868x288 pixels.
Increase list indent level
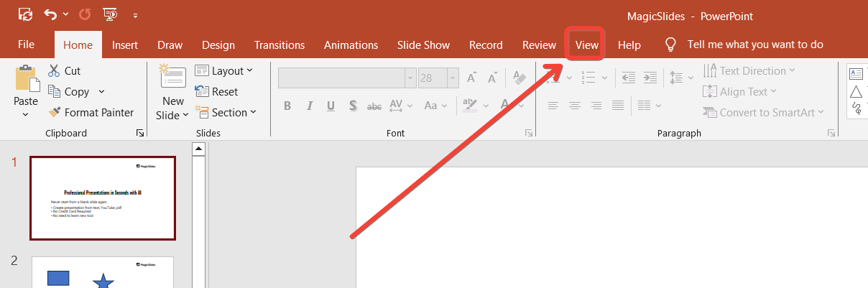[650, 78]
